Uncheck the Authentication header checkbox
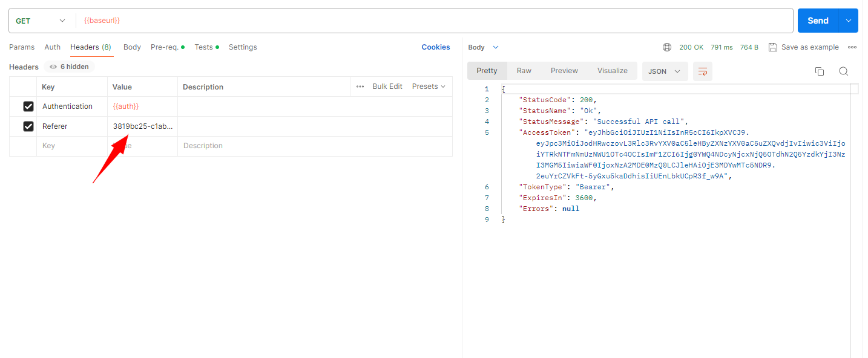 (x=28, y=106)
